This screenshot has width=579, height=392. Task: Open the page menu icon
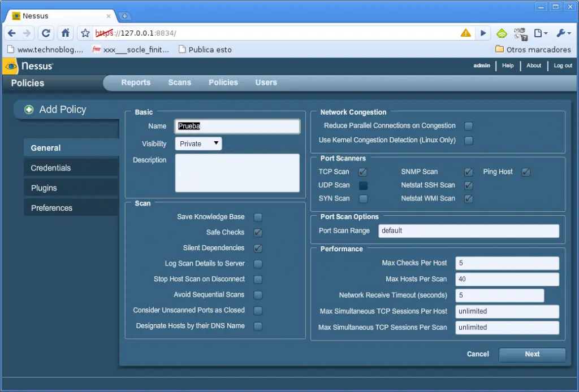(x=541, y=33)
